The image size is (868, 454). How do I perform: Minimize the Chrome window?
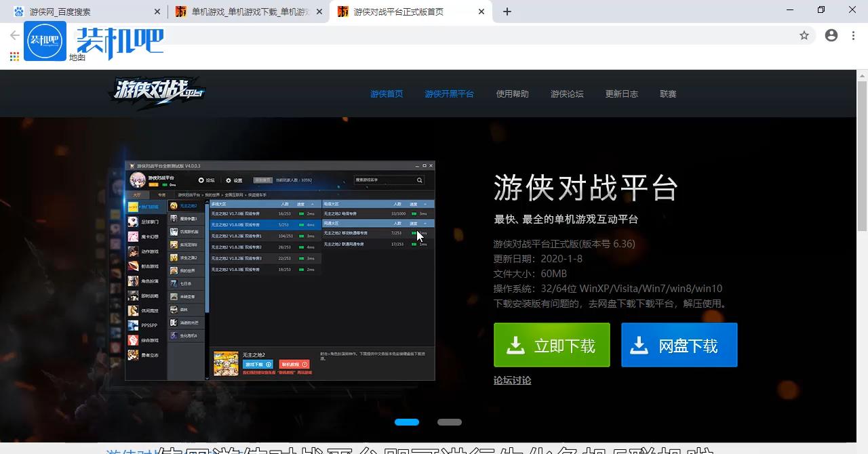click(x=790, y=10)
